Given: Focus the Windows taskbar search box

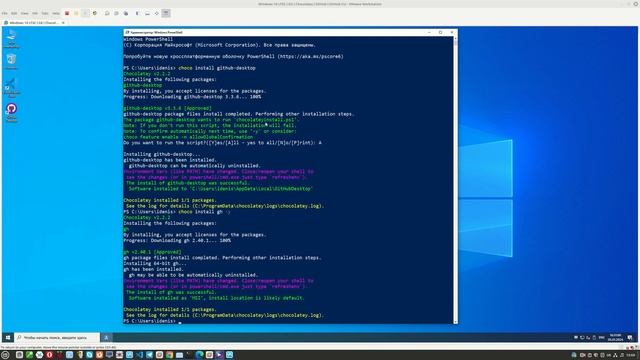Looking at the screenshot, I should (57, 338).
